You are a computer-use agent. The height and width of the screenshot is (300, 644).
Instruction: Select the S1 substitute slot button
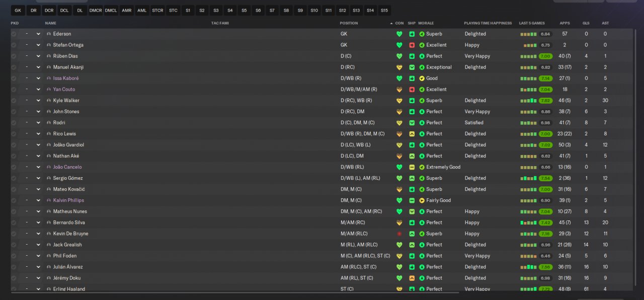coord(188,10)
